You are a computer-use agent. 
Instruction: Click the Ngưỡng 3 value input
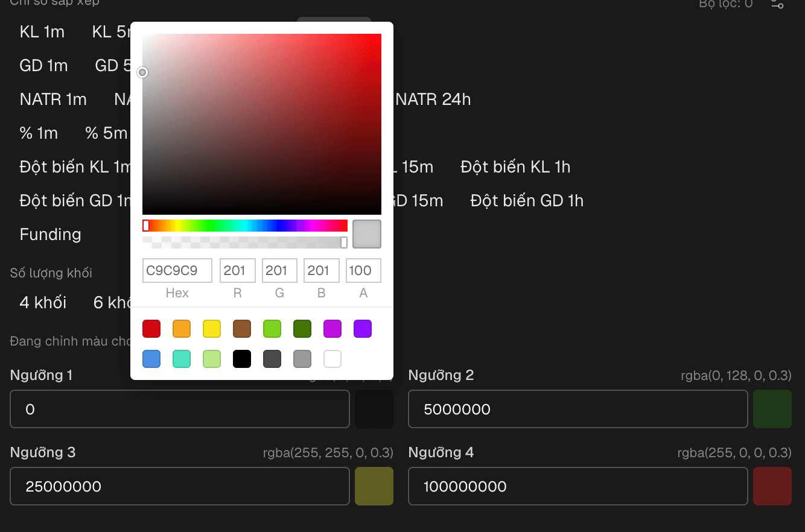click(180, 486)
